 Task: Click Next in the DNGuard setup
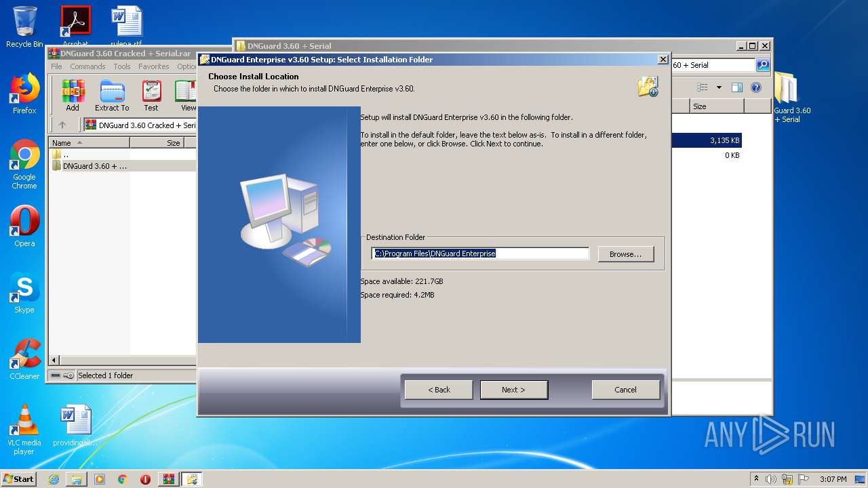click(513, 390)
